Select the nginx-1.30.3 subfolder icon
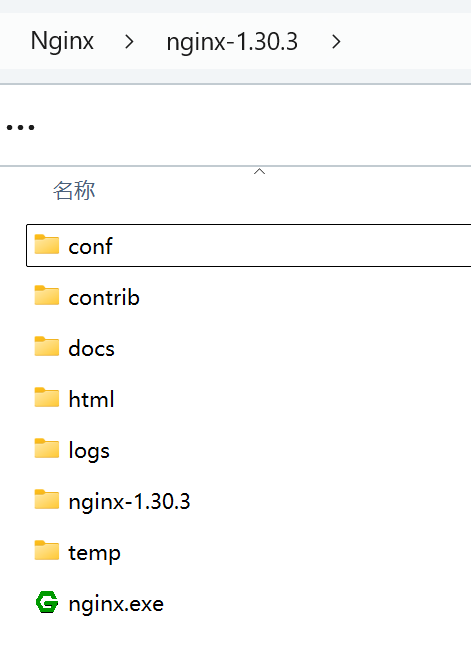The height and width of the screenshot is (648, 471). coord(47,500)
